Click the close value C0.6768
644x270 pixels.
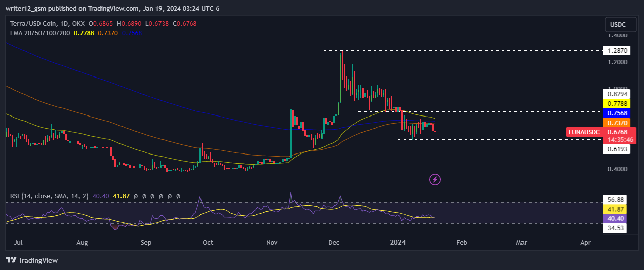[184, 24]
